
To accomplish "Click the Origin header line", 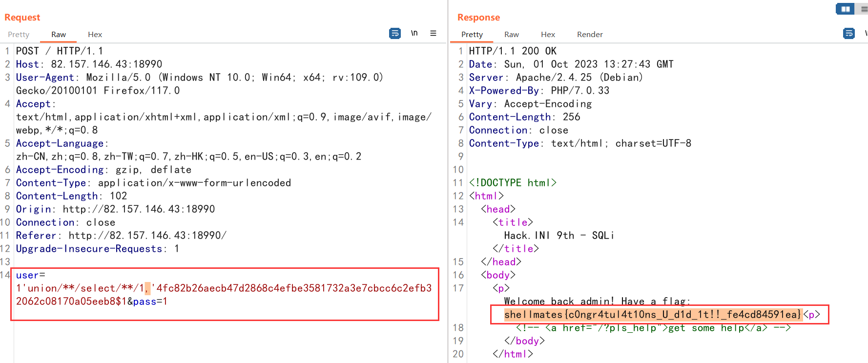I will (115, 209).
